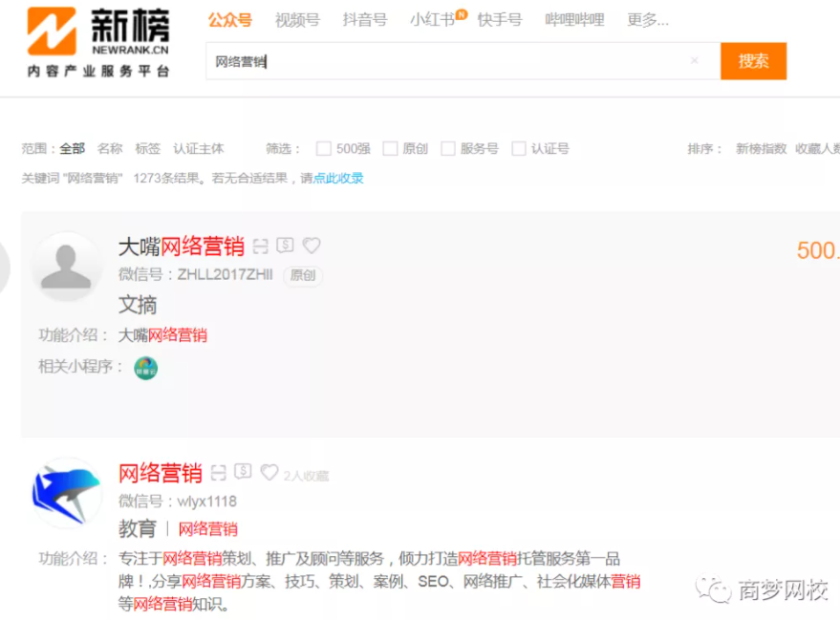This screenshot has width=840, height=620.
Task: Tick the 原创 checkbox
Action: (390, 148)
